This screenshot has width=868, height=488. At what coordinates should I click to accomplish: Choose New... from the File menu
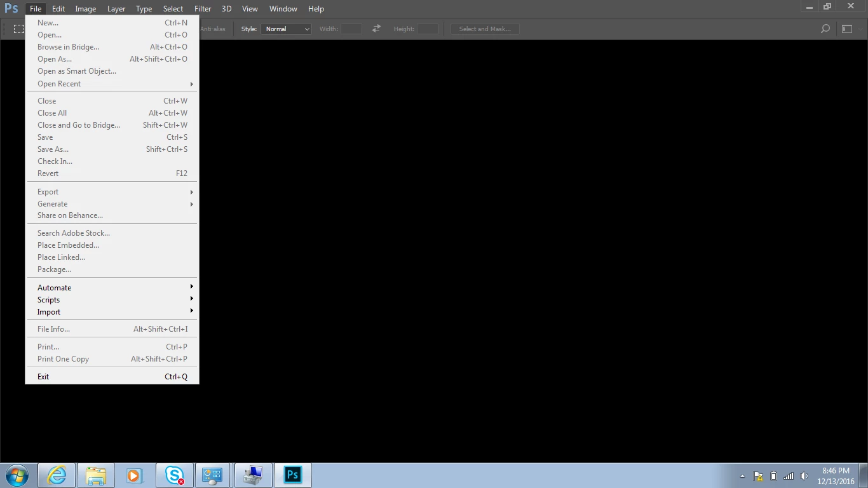(x=112, y=23)
